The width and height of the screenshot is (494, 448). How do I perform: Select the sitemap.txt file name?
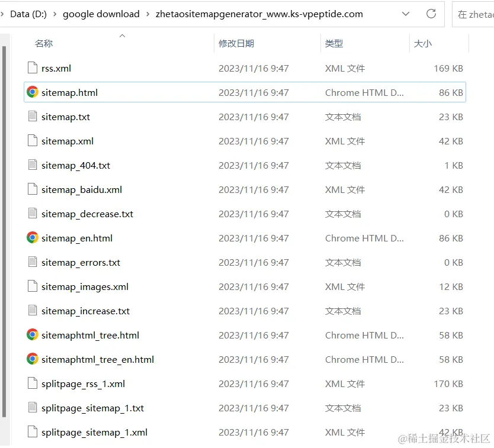pos(66,117)
